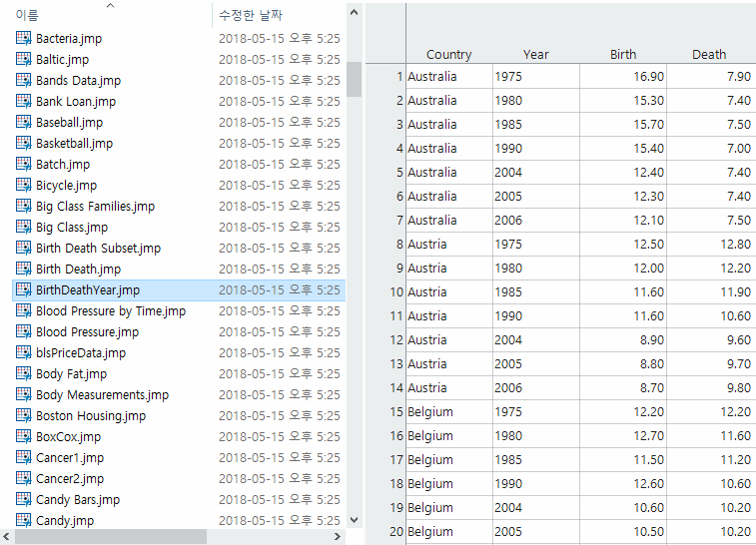This screenshot has width=756, height=545.
Task: Click the Batch.jmp file icon
Action: pyautogui.click(x=24, y=164)
